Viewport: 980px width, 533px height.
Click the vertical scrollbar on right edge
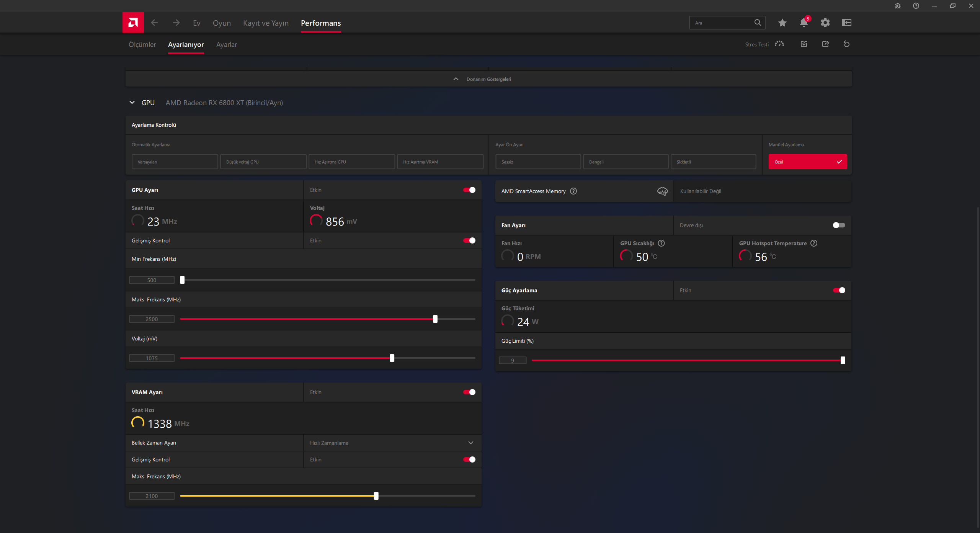click(x=978, y=368)
